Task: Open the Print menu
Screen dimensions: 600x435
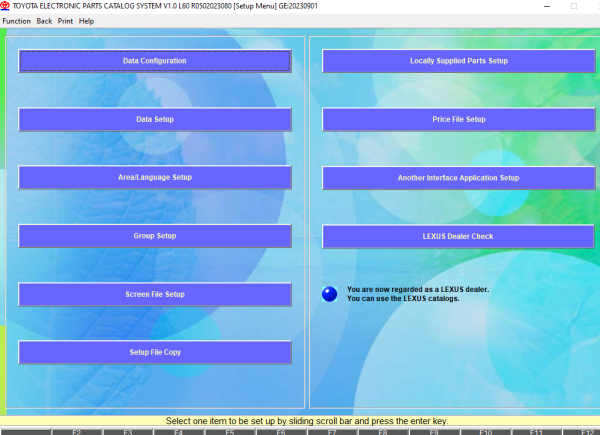Action: [65, 21]
